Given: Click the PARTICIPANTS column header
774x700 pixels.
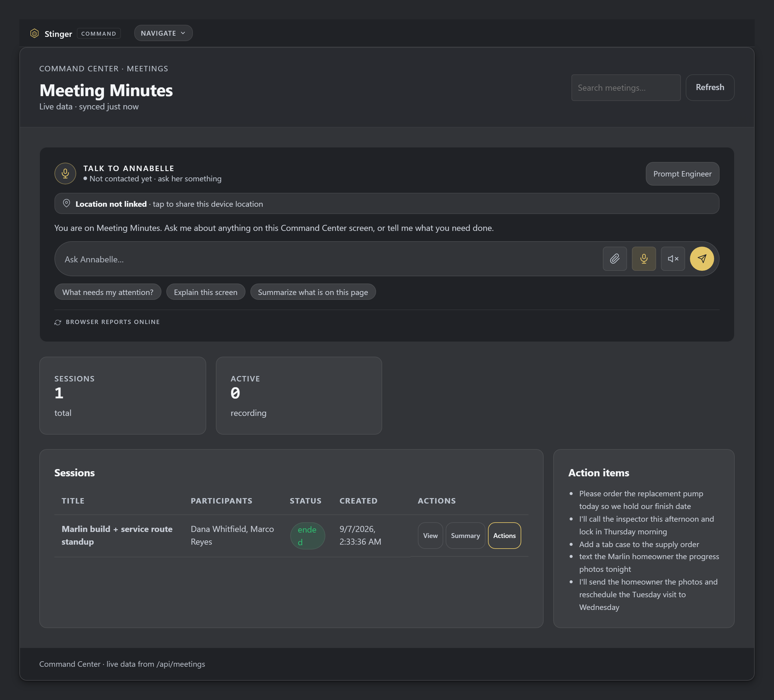Looking at the screenshot, I should click(222, 501).
